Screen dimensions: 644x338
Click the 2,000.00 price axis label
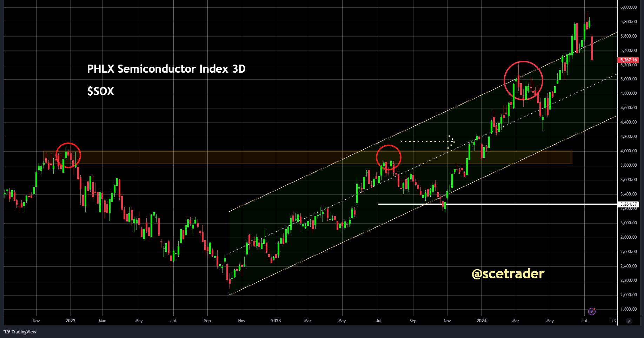[x=629, y=295]
